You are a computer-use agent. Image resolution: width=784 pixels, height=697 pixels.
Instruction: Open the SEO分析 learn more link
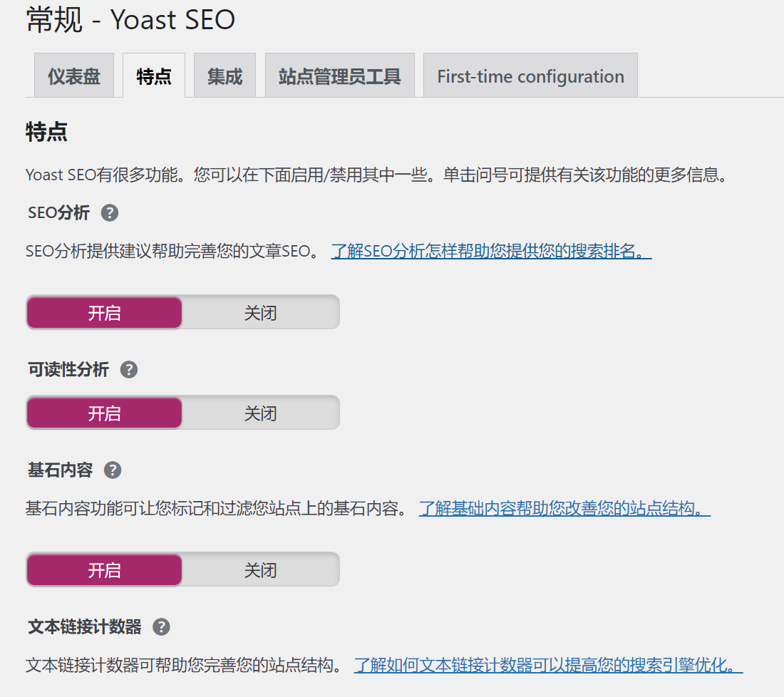pos(490,251)
